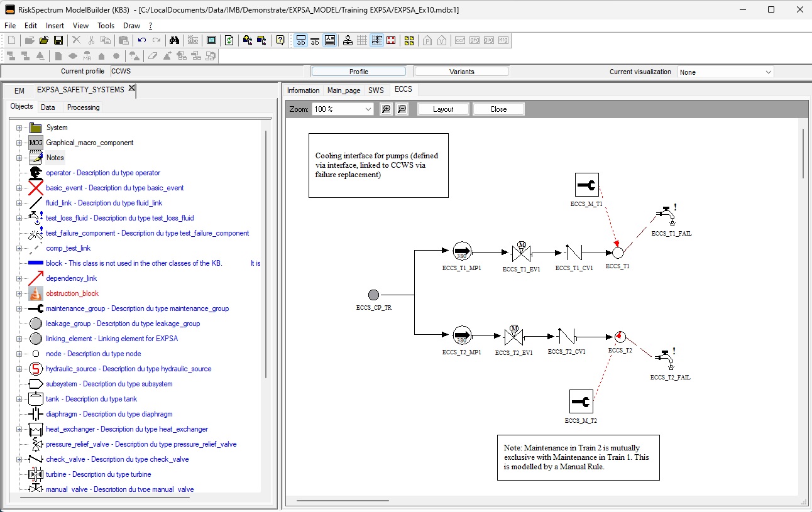812x512 pixels.
Task: Toggle the grid display toolbar button
Action: coord(362,40)
